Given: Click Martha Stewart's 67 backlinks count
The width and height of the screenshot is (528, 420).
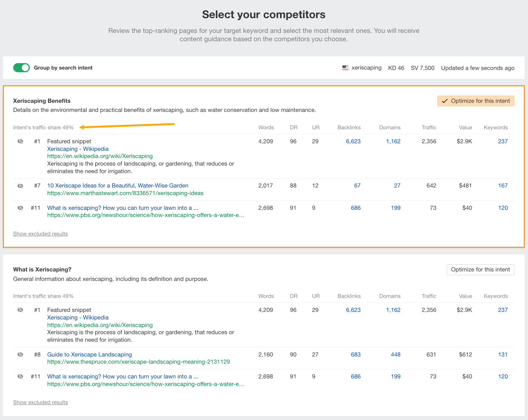Looking at the screenshot, I should (x=357, y=186).
